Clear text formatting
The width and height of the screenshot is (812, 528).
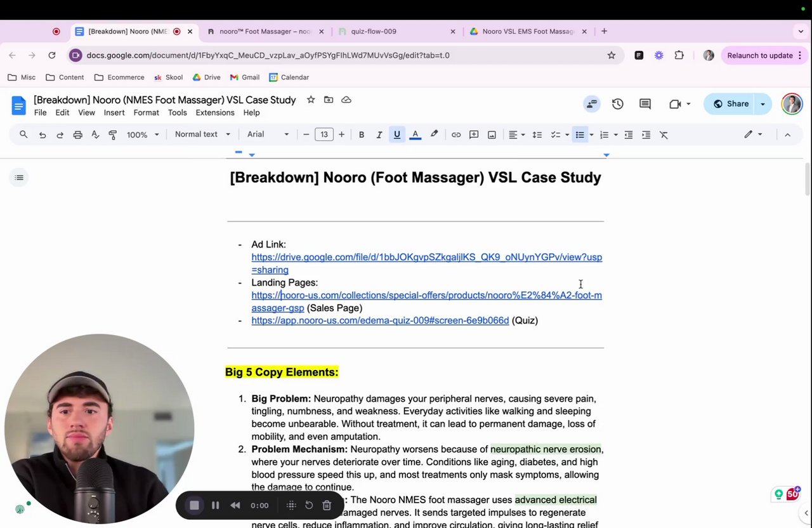[x=664, y=135]
